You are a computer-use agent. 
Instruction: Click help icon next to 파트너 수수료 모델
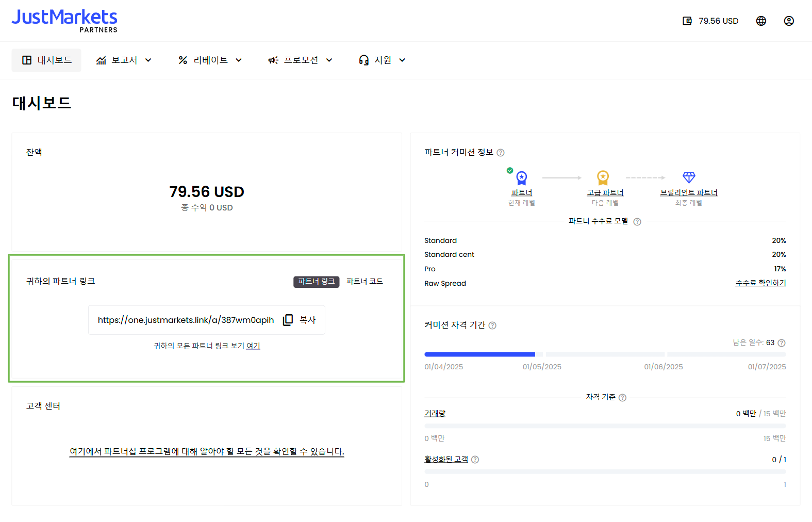pos(637,222)
